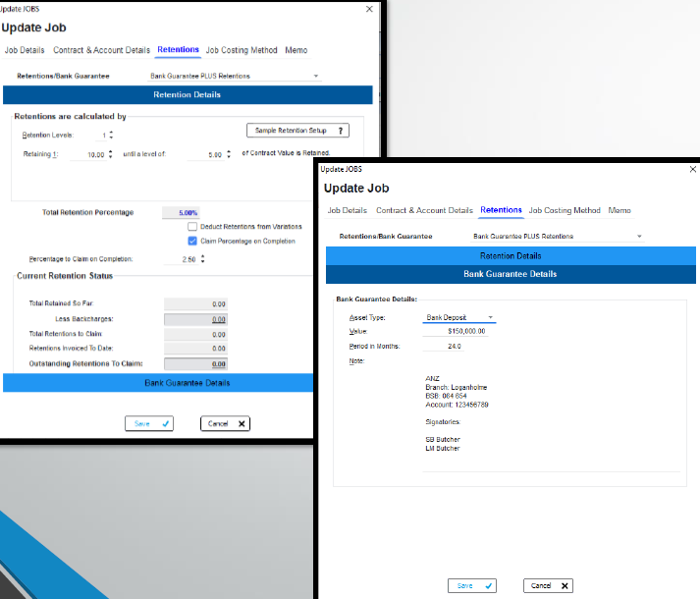Click Save button in front window
Screen dimensions: 700x599
[x=472, y=585]
